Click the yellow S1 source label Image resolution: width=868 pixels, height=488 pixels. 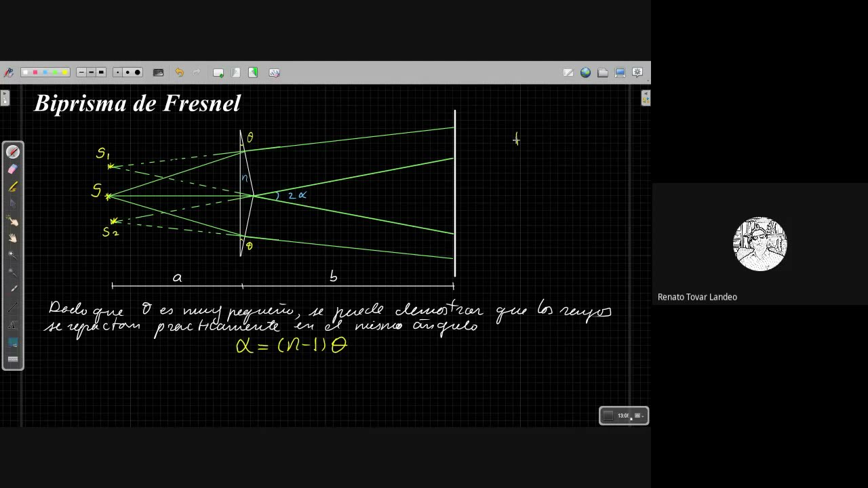(102, 154)
